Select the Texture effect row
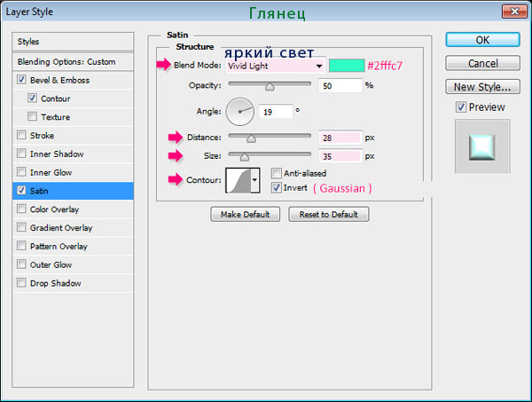This screenshot has height=402, width=532. tap(73, 117)
